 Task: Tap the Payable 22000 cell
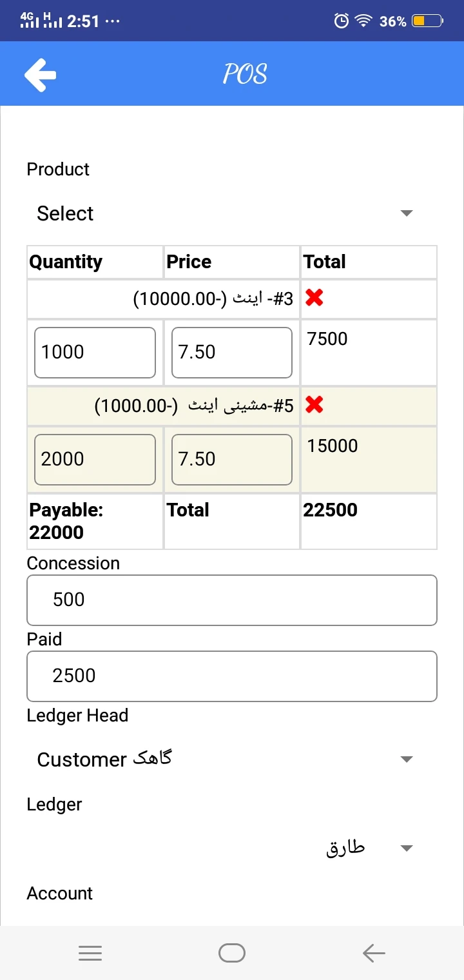tap(95, 521)
